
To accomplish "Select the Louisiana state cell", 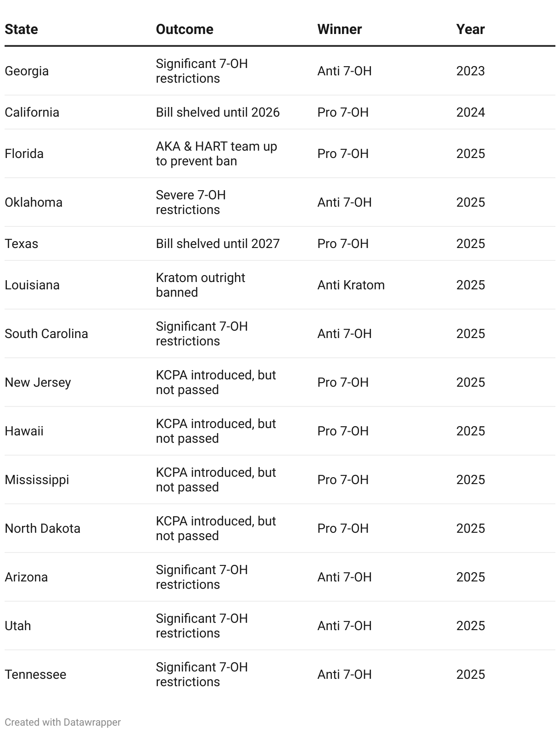I will 32,285.
